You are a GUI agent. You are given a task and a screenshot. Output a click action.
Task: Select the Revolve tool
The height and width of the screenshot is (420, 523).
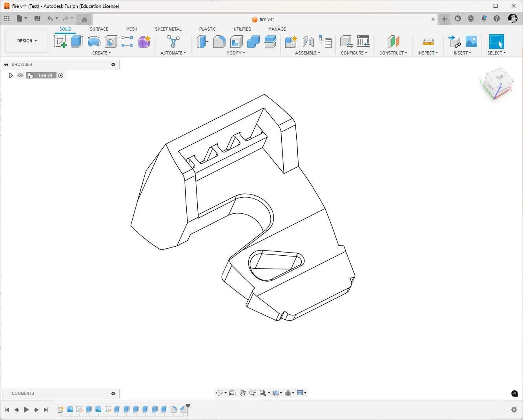pyautogui.click(x=94, y=41)
